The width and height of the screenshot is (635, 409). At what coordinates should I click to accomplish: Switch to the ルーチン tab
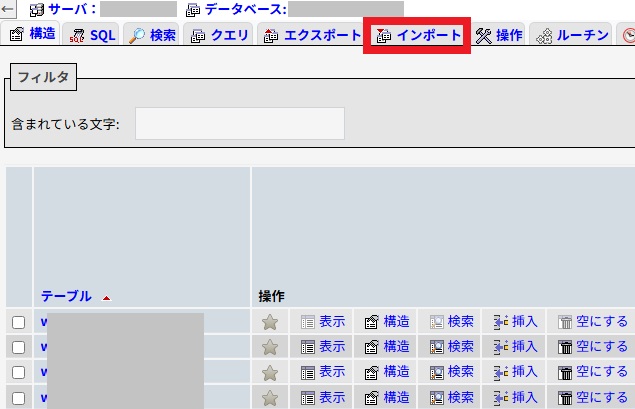[572, 35]
